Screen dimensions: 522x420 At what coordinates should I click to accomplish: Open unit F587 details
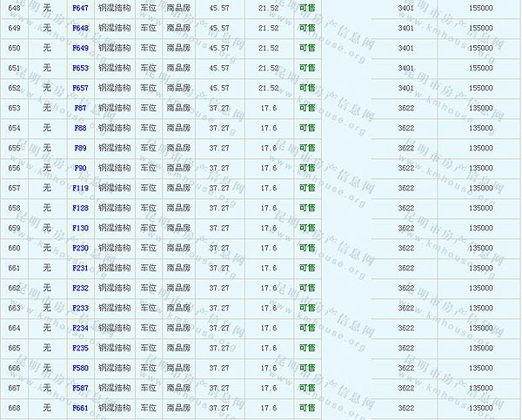[x=80, y=388]
